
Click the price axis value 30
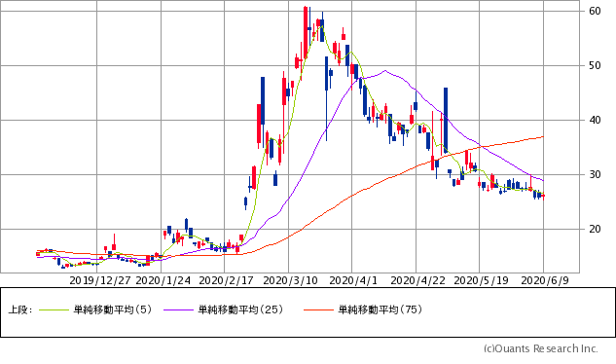point(595,174)
